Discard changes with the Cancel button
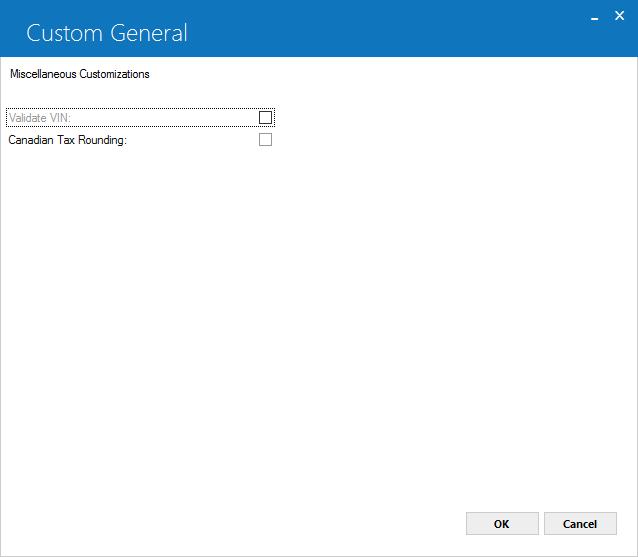This screenshot has width=638, height=557. click(x=580, y=524)
